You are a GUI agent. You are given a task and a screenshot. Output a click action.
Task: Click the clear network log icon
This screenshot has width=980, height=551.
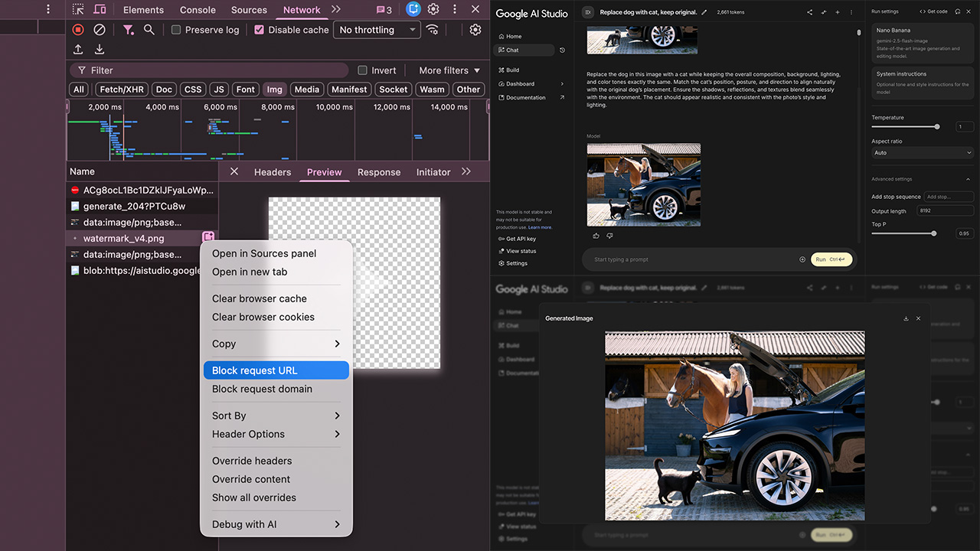100,30
